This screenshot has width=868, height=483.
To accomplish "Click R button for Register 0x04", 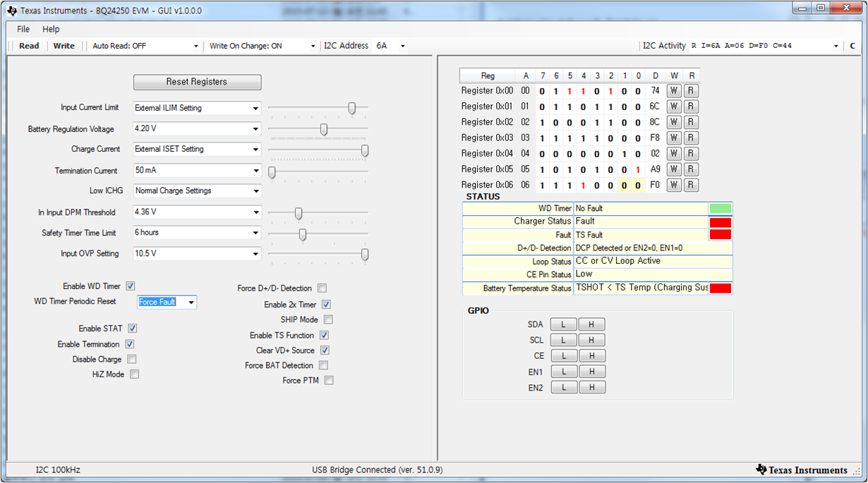I will coord(691,154).
